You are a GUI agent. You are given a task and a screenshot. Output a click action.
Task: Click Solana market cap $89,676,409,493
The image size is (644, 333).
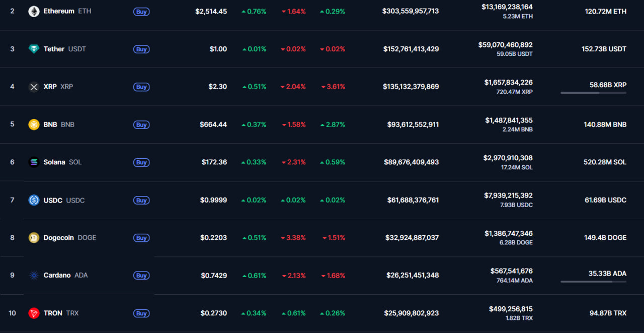412,162
